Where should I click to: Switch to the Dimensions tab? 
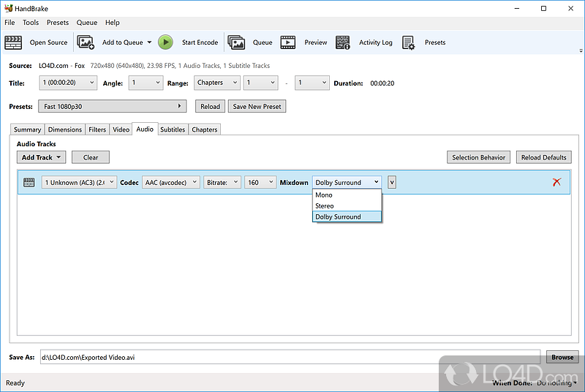(65, 129)
